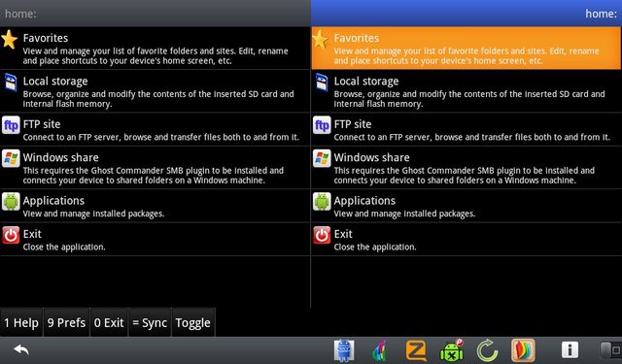Image resolution: width=622 pixels, height=364 pixels.
Task: Tap the white info 'i' icon
Action: click(x=570, y=350)
